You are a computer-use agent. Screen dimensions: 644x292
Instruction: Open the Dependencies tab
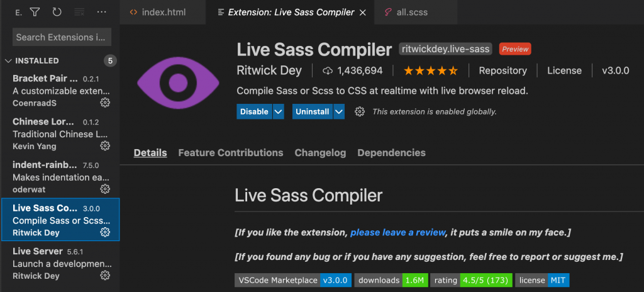tap(391, 153)
